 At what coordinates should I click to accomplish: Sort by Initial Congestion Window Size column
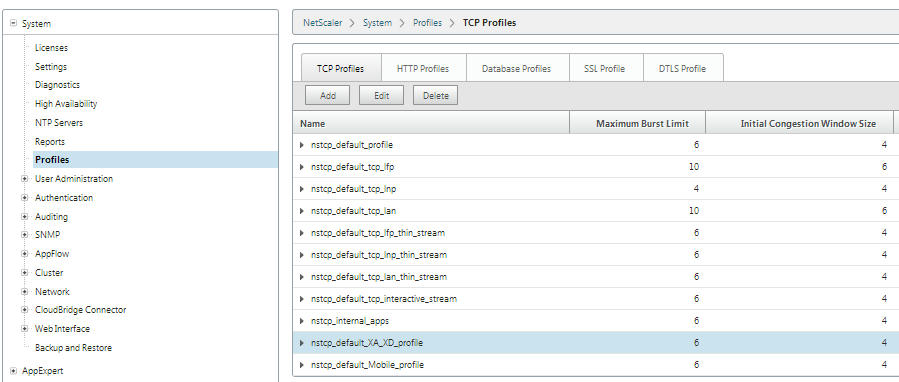tap(800, 123)
